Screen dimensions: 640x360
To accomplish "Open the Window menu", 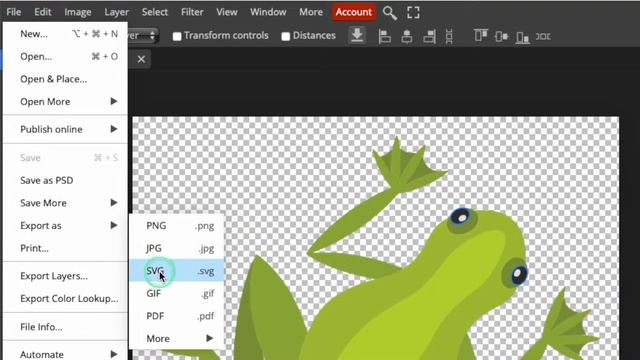I will tap(268, 12).
